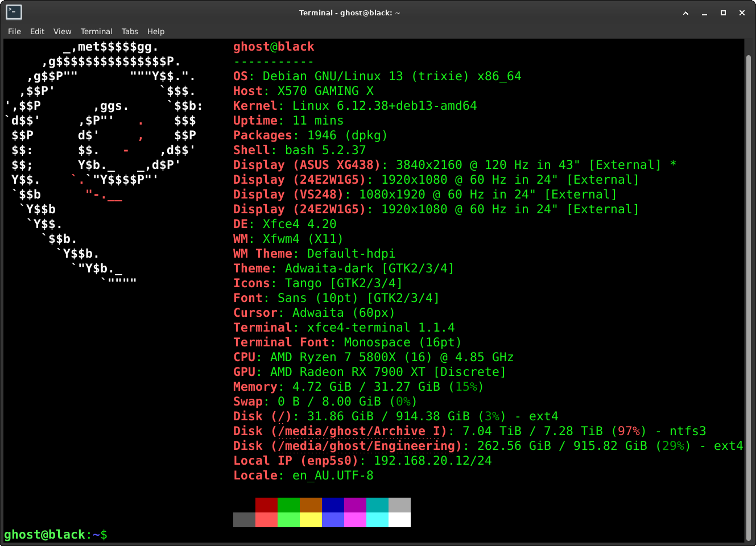Click the Terminal Font value 'Monospace (16pt)'

[403, 342]
